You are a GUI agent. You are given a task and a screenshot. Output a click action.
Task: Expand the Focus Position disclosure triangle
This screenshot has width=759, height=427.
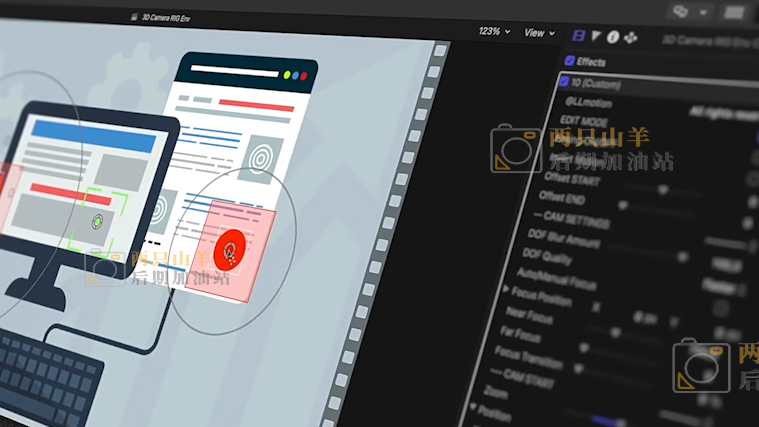506,288
